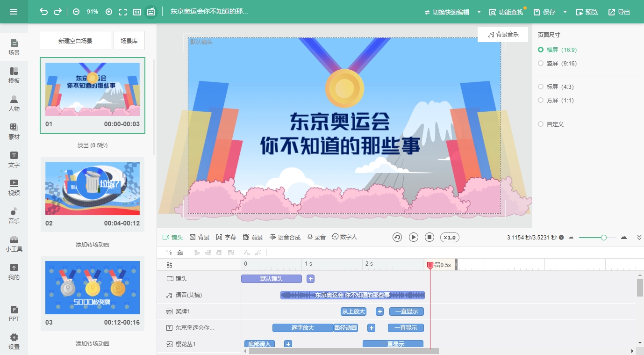The width and height of the screenshot is (644, 355).
Task: Select 方屏 (1:1) page size
Action: click(556, 100)
